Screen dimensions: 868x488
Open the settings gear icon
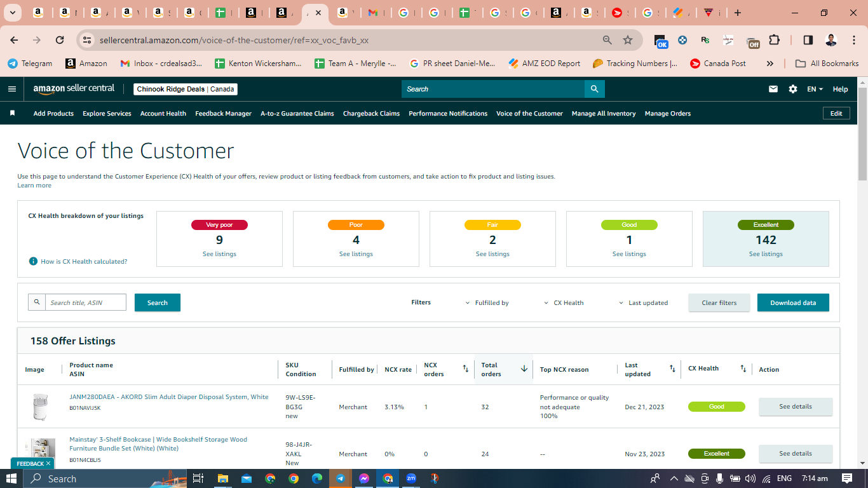(793, 89)
